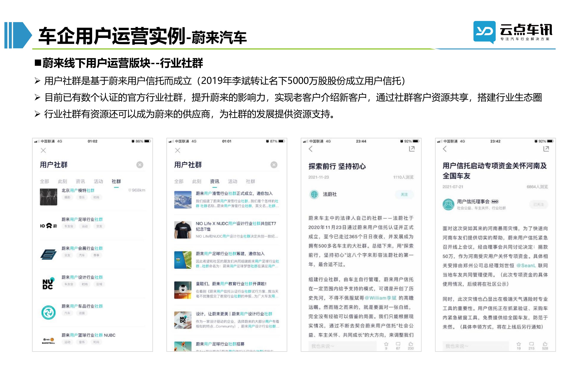Viewport: 588px width, 392px height.
Task: Follow 法蔚社 with 关注 button
Action: coord(404,194)
